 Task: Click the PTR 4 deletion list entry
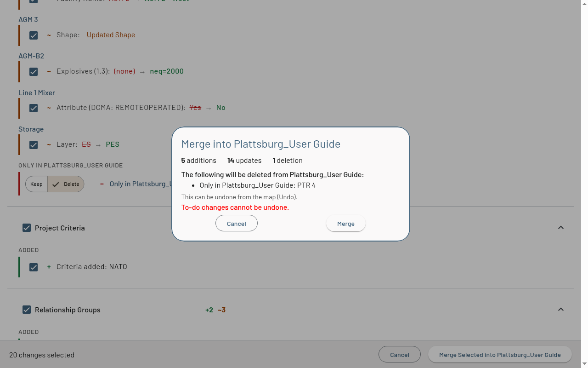(258, 185)
